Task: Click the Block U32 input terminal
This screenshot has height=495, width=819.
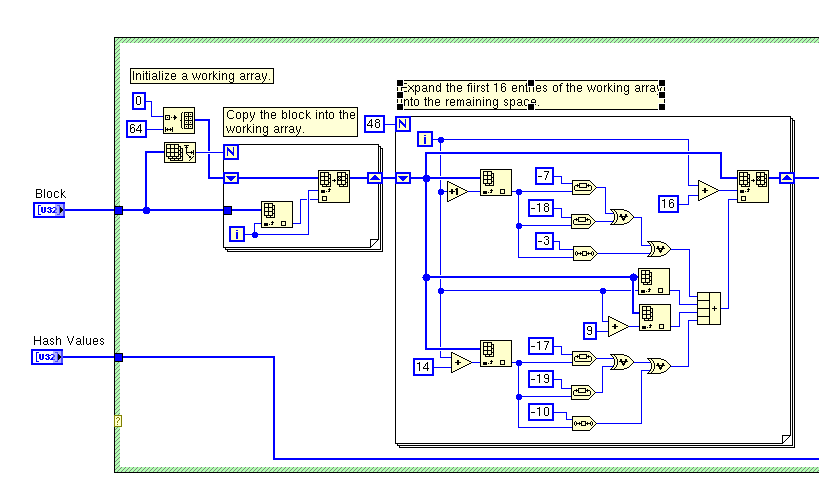Action: pos(49,210)
